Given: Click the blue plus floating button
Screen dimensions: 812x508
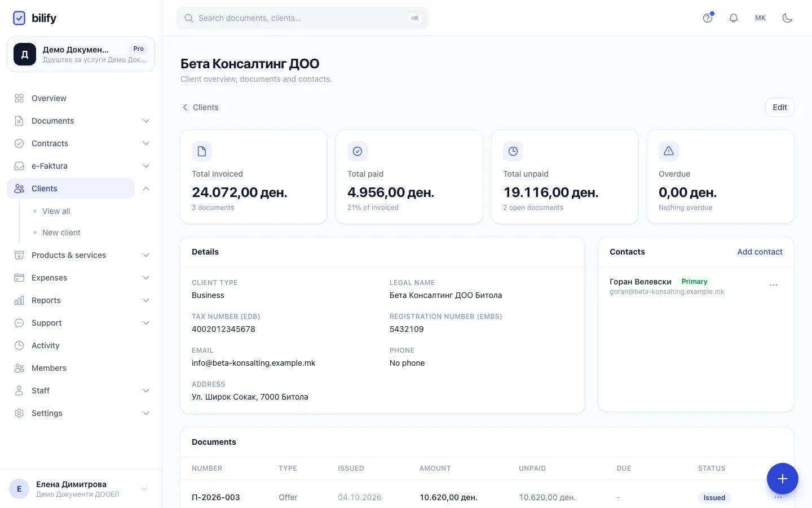Looking at the screenshot, I should click(x=782, y=479).
